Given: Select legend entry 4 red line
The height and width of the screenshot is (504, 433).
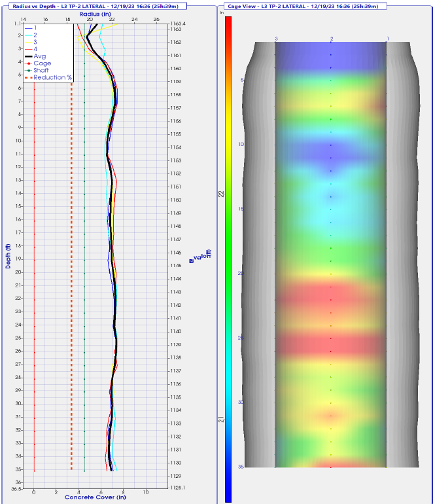Looking at the screenshot, I should (x=31, y=49).
